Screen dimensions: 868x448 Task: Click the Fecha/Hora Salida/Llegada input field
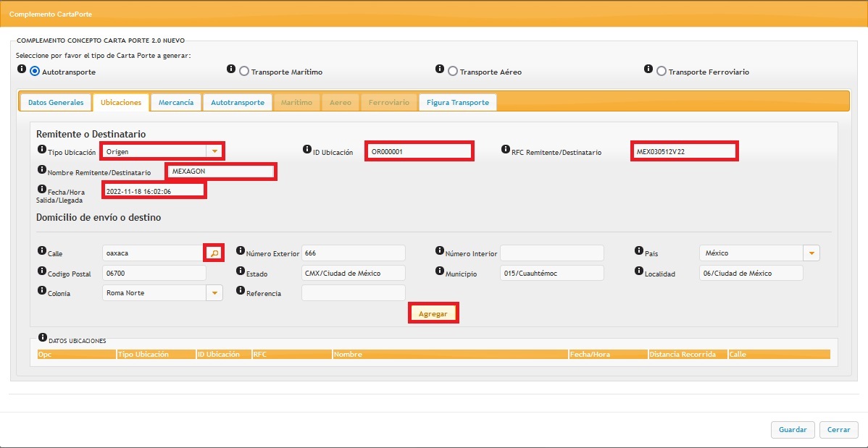pyautogui.click(x=154, y=190)
